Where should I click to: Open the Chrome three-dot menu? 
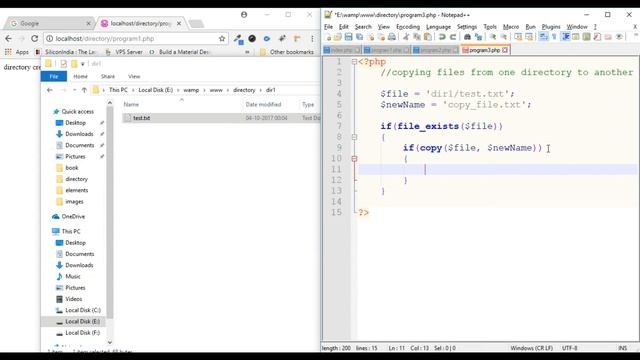point(312,38)
